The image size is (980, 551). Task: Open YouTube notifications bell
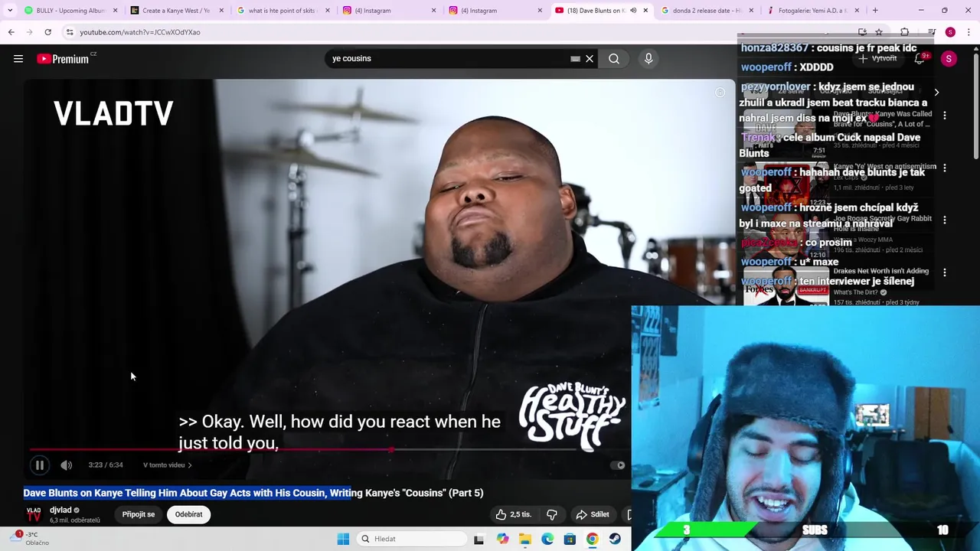(x=920, y=59)
